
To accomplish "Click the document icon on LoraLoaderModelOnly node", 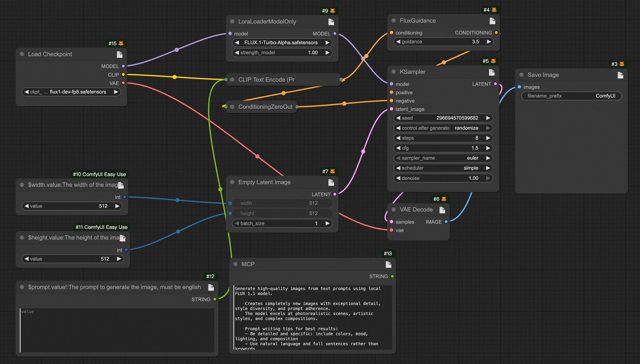I will (331, 22).
